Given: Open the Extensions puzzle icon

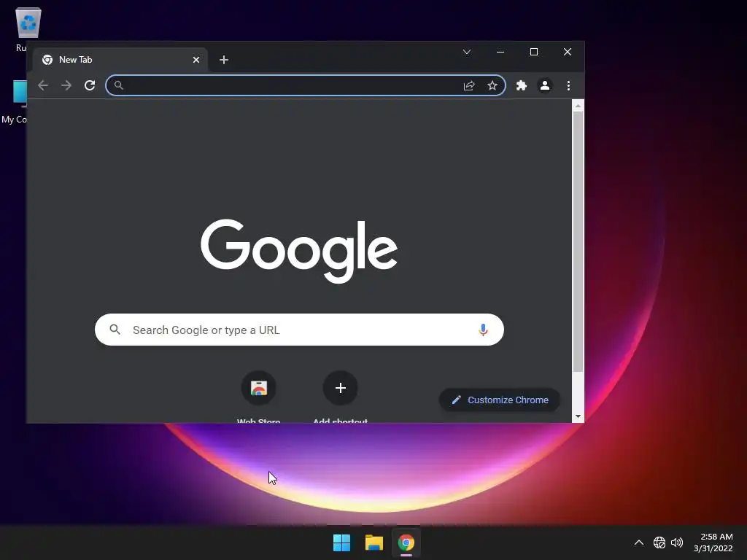Looking at the screenshot, I should 522,85.
